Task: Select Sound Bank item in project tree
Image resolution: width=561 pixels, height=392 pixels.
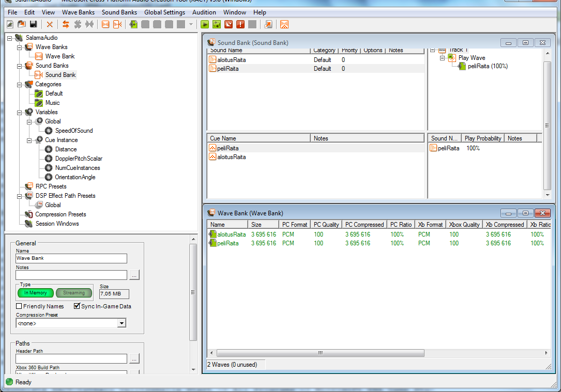Action: pyautogui.click(x=60, y=75)
